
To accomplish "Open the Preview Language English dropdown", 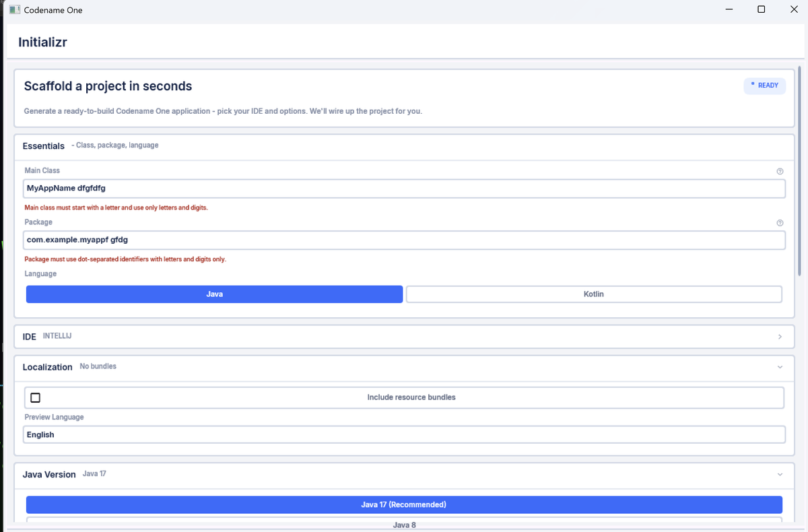I will coord(404,434).
